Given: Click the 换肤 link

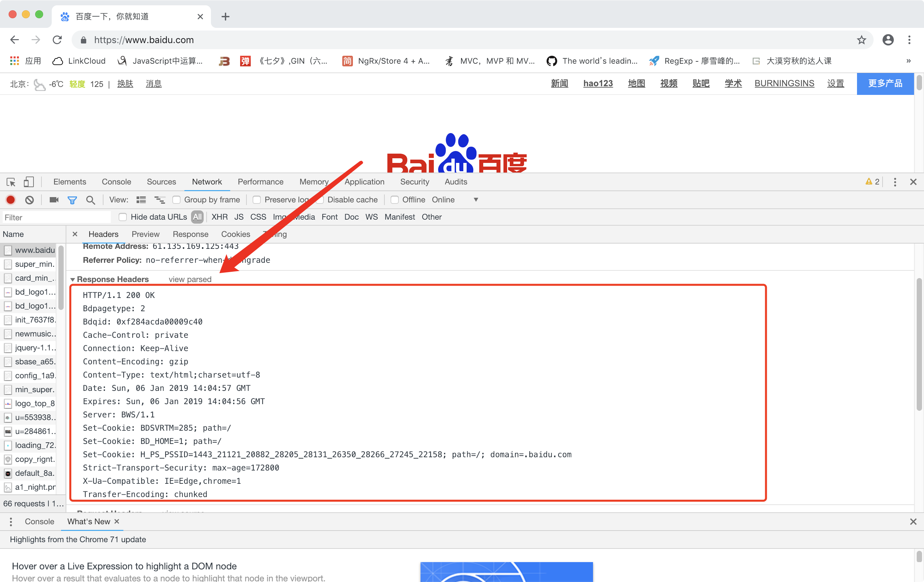Looking at the screenshot, I should [125, 83].
